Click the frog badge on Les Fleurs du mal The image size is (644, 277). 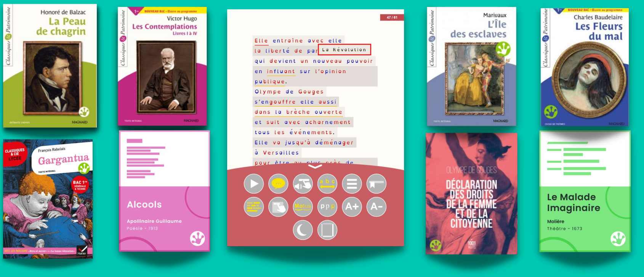tap(551, 111)
